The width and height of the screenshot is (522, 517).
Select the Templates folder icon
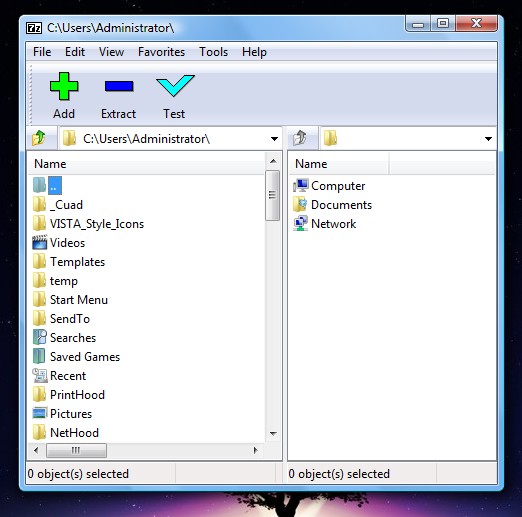(x=39, y=261)
